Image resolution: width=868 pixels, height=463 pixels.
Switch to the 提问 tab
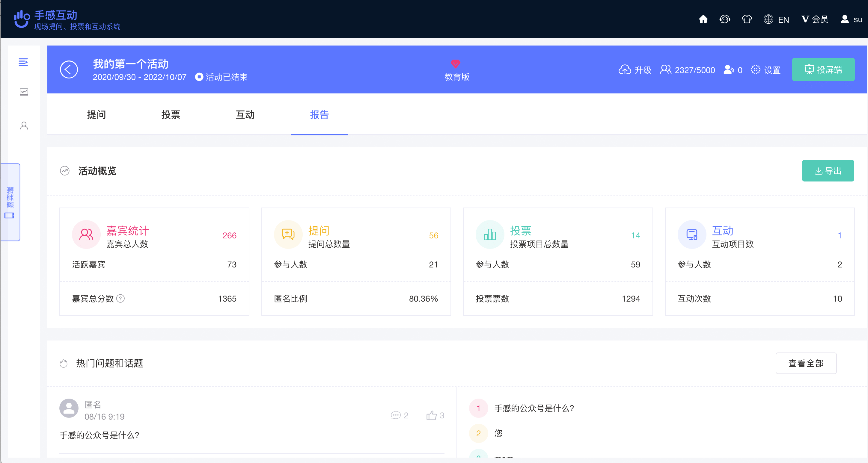97,115
